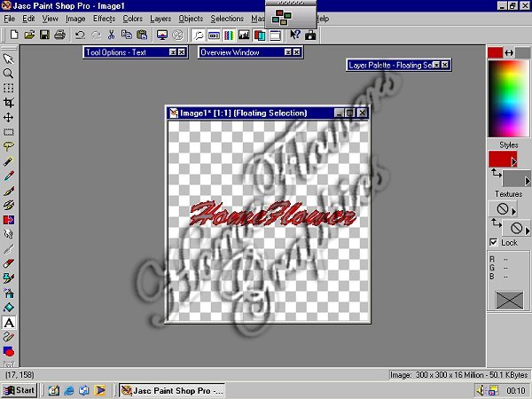
Task: Swap foreground and background textures arrow
Action: [x=496, y=223]
